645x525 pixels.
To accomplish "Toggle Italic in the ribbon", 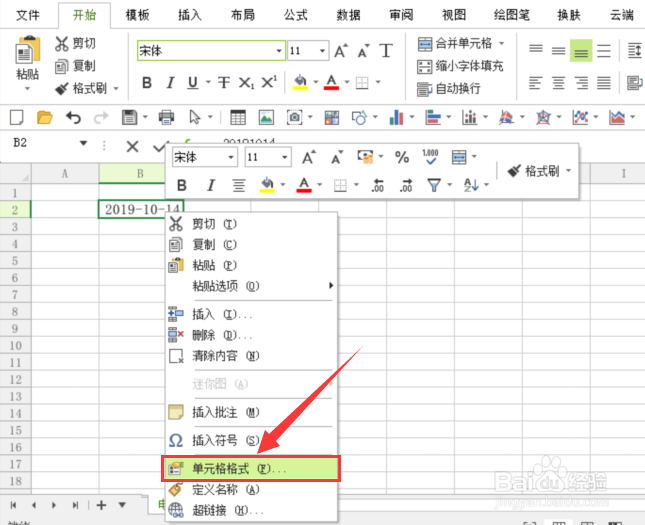I will tap(170, 83).
